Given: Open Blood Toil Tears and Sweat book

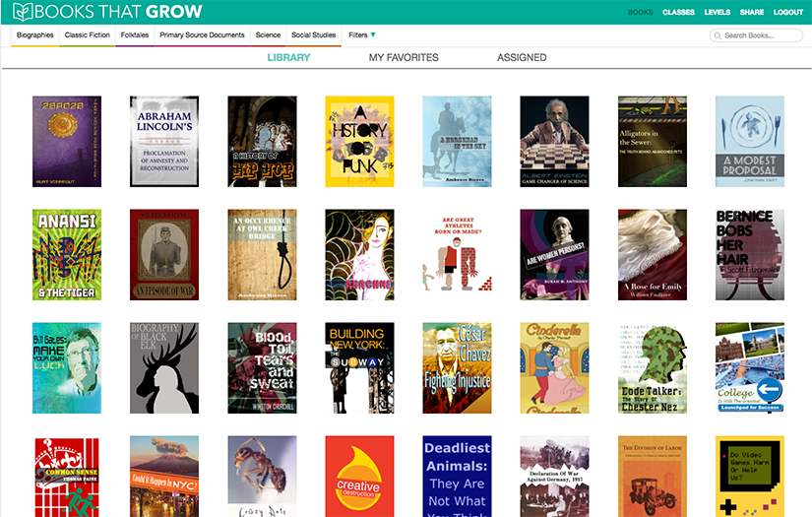Looking at the screenshot, I should [x=262, y=368].
